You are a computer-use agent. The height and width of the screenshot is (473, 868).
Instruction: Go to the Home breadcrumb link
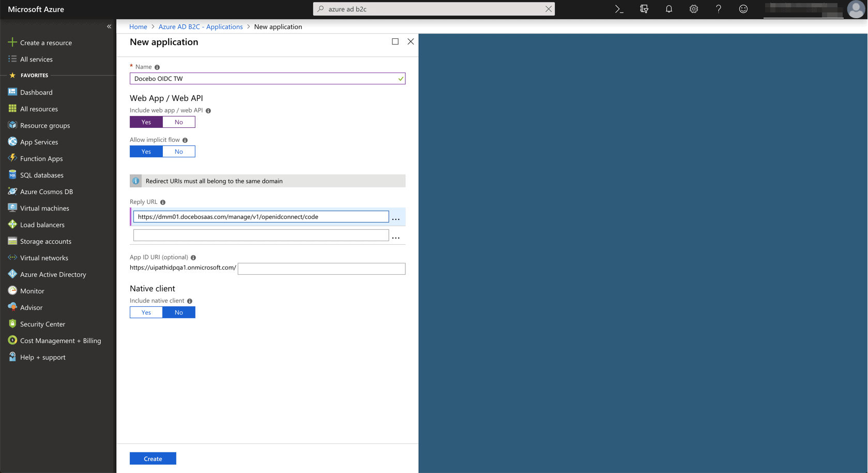click(x=138, y=27)
